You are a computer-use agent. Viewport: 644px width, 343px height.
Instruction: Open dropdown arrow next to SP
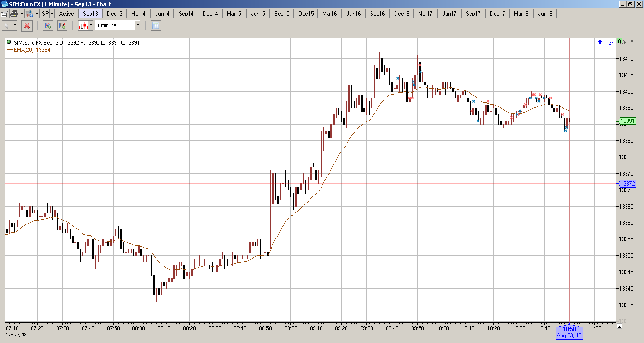[52, 14]
